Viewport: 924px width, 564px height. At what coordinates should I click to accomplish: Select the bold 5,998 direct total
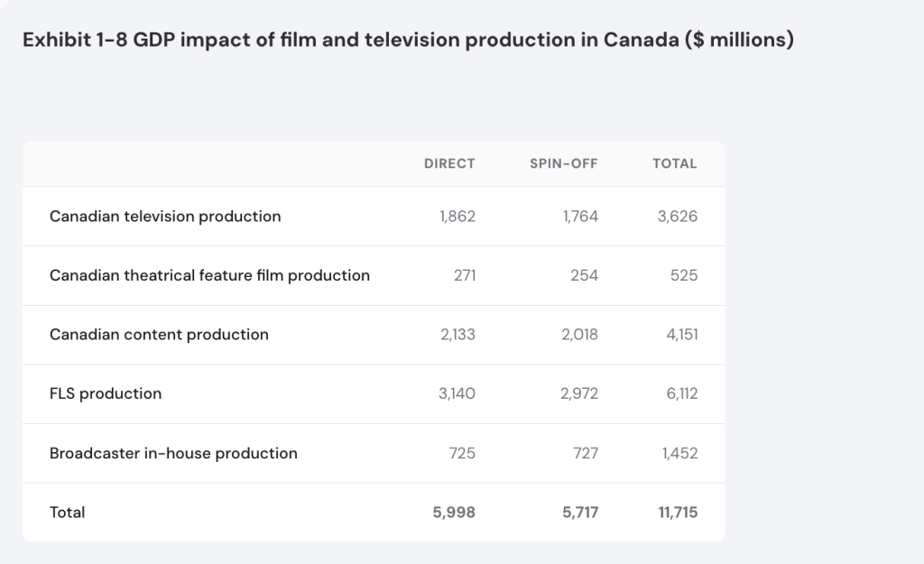click(455, 513)
